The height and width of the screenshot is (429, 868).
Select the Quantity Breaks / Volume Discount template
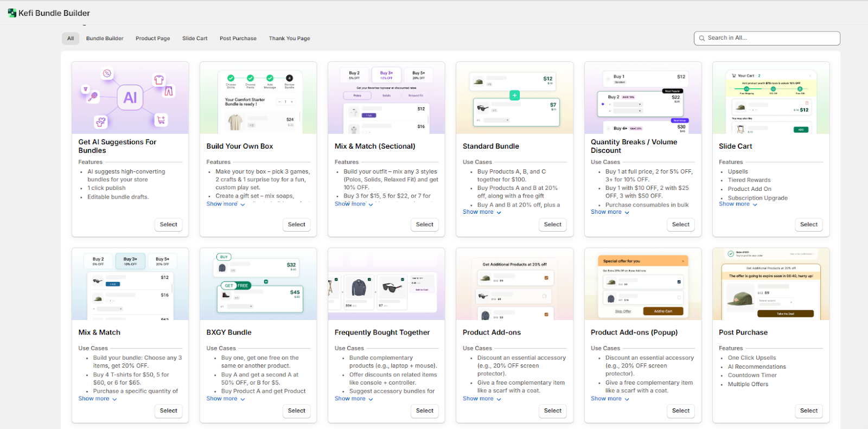[680, 225]
